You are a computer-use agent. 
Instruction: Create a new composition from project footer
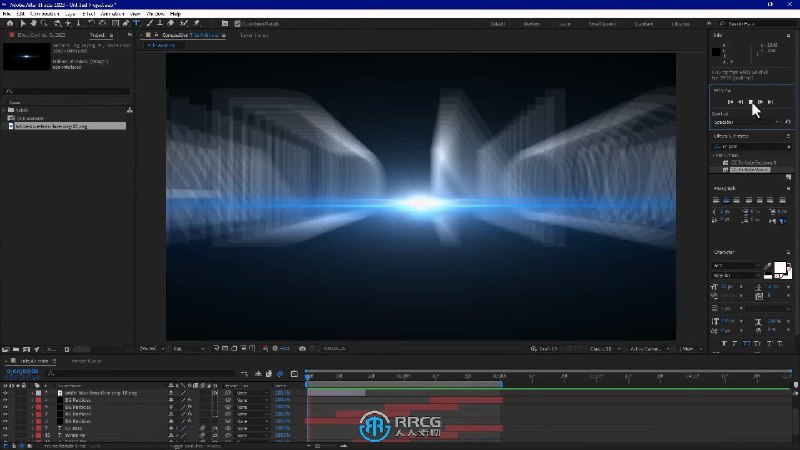click(x=26, y=349)
